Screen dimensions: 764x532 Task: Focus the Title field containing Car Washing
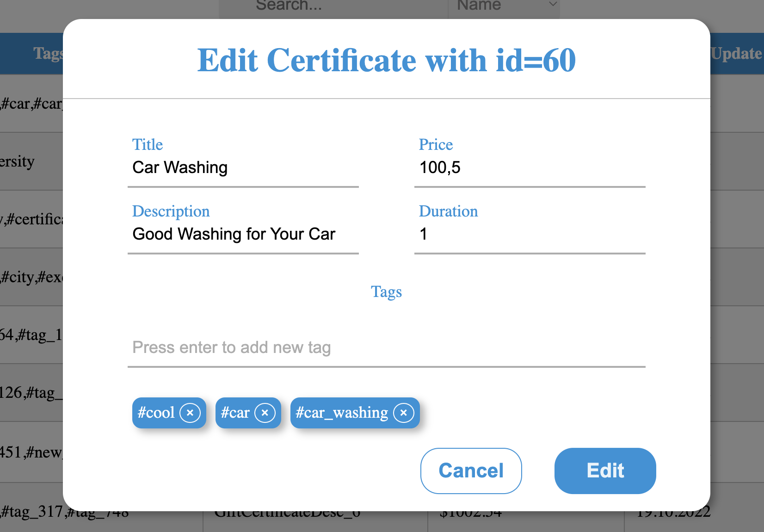point(243,167)
